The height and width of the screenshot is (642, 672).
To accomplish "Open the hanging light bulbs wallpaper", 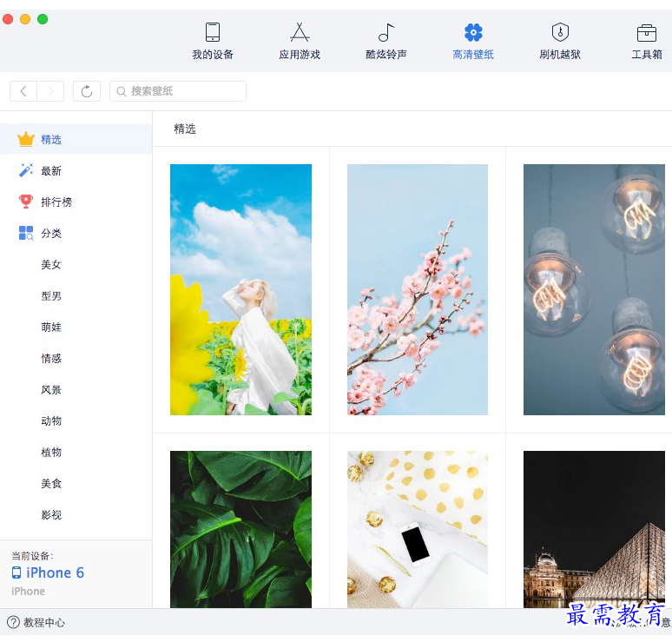I will point(594,289).
